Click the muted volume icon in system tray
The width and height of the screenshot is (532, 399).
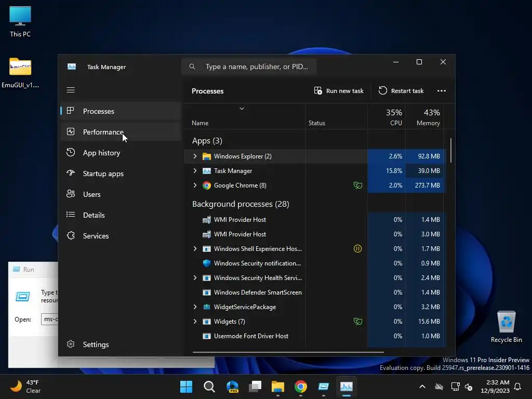(x=469, y=387)
